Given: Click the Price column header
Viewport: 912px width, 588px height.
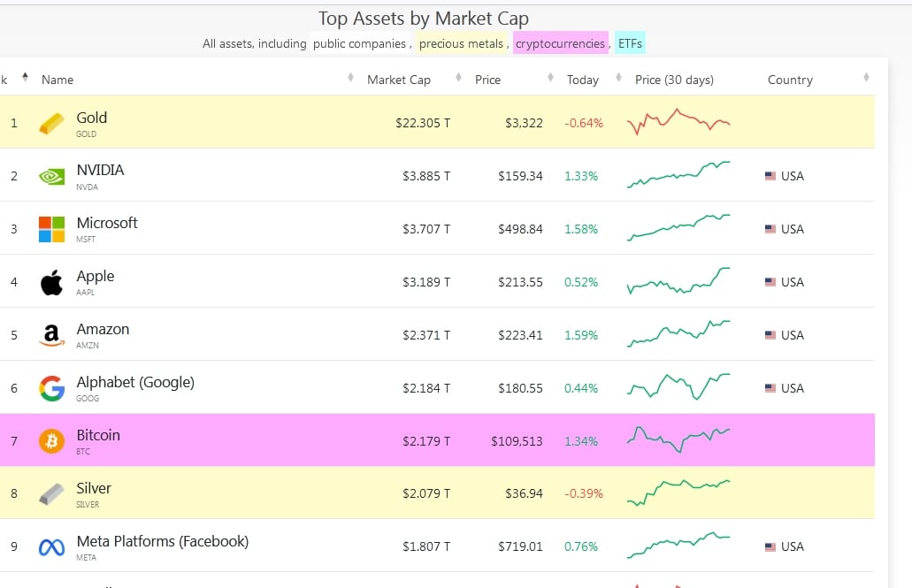Looking at the screenshot, I should tap(487, 80).
